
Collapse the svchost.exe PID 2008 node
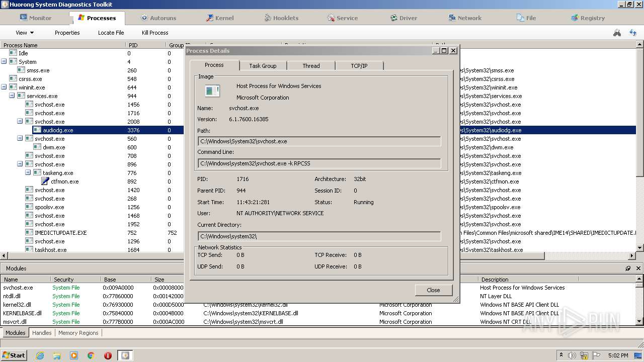(x=20, y=121)
